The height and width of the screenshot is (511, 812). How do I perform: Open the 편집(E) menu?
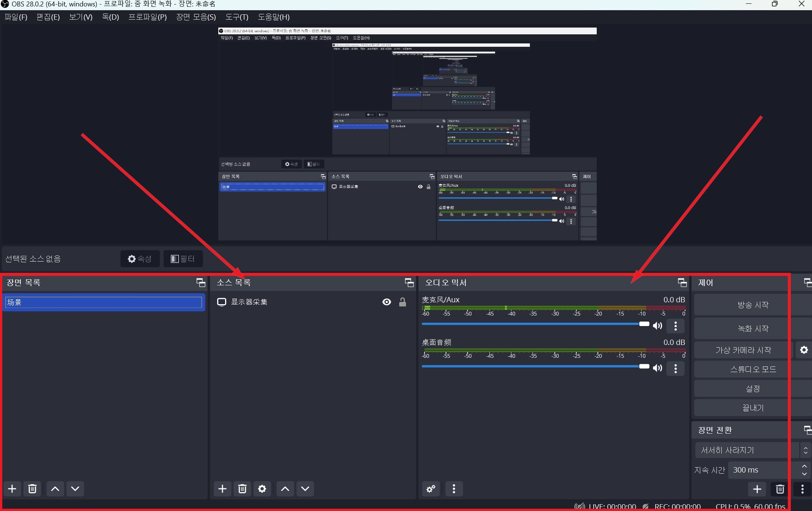point(48,17)
